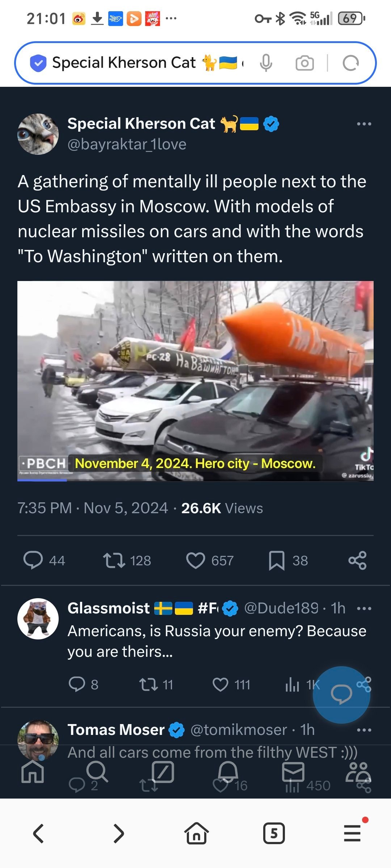The image size is (391, 868).
Task: Open the Messages envelope tab
Action: 293,772
